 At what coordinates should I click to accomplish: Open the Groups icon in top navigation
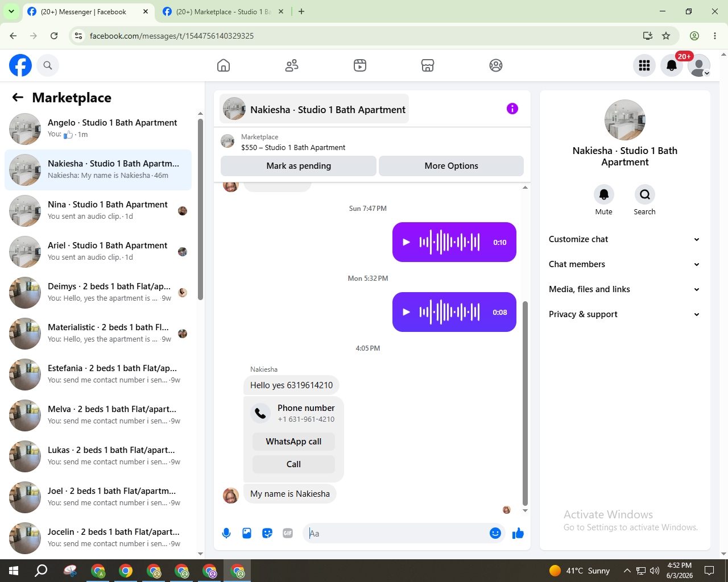point(496,65)
